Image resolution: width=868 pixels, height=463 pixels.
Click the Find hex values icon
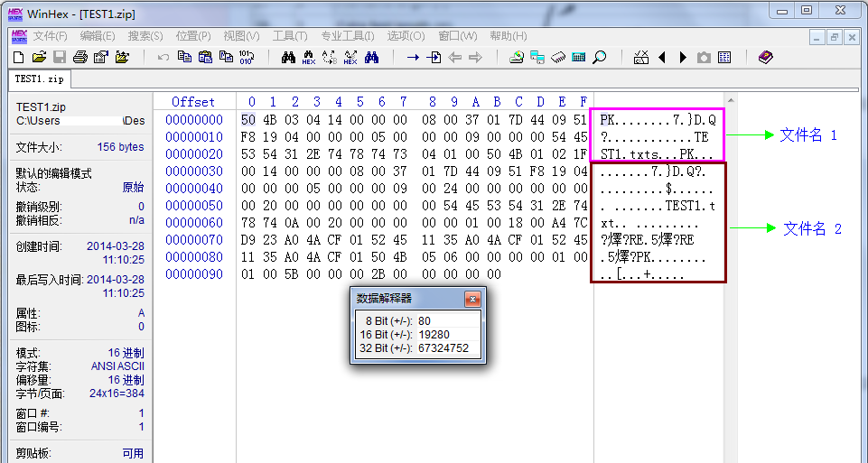309,57
